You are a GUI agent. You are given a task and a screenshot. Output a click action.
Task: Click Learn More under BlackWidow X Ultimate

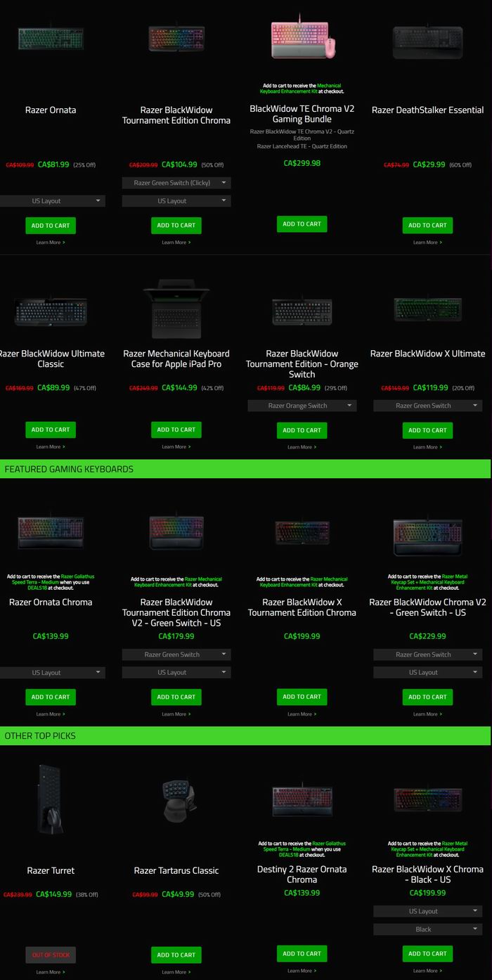tap(427, 447)
